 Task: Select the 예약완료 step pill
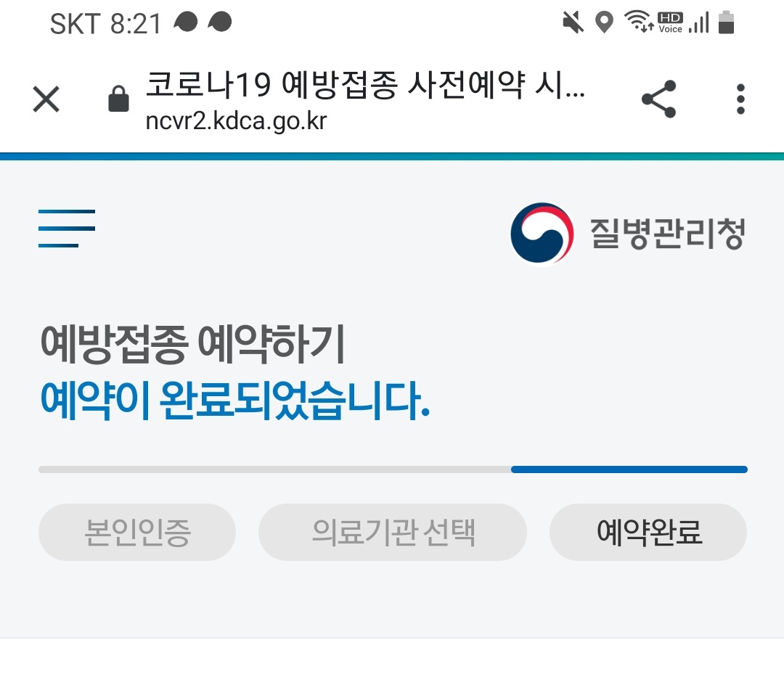[648, 532]
